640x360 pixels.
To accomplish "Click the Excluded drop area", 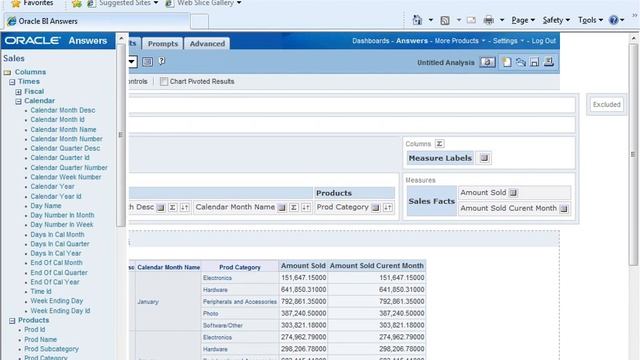I will [x=607, y=104].
